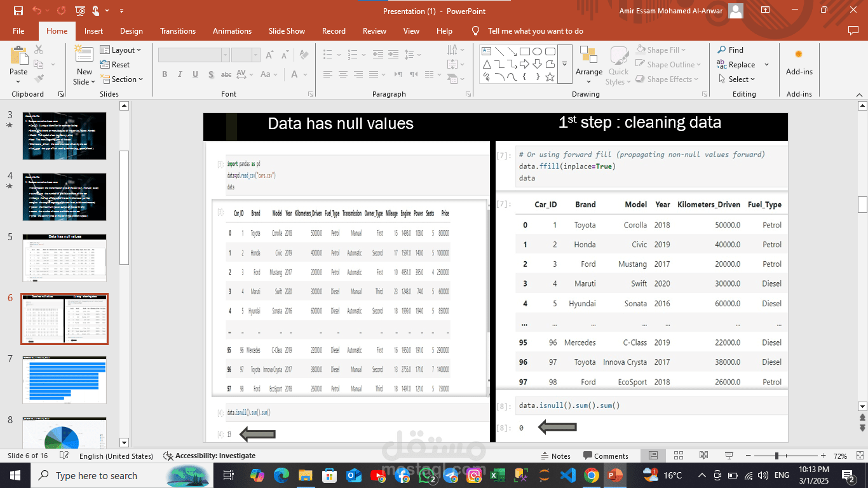Click the Windows Start button
The image size is (868, 488).
pos(15,475)
